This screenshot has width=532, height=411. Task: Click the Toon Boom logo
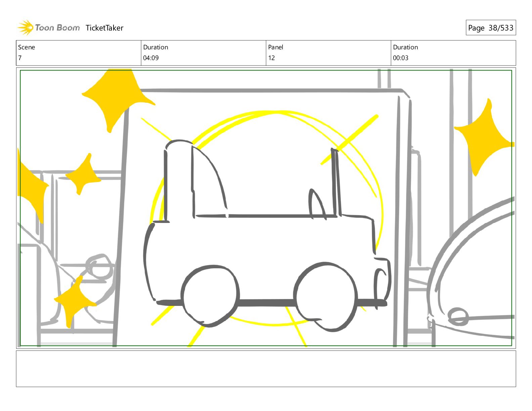(49, 28)
